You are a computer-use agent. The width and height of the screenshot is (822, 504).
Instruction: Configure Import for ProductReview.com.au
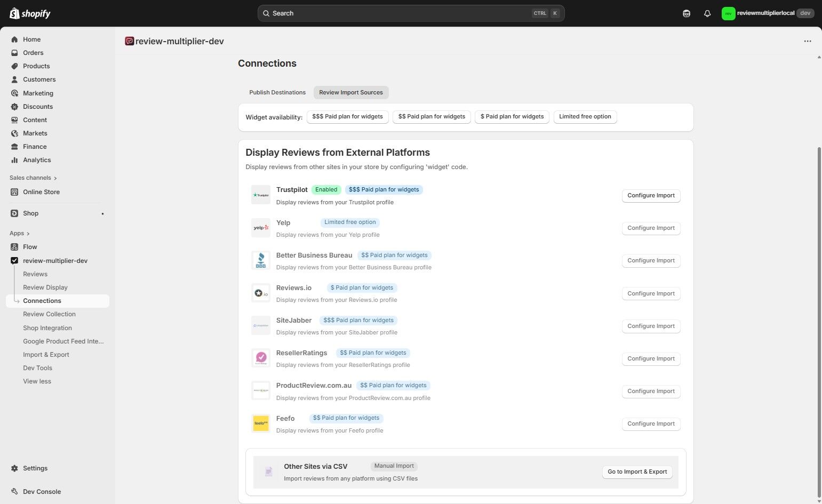[x=651, y=391]
